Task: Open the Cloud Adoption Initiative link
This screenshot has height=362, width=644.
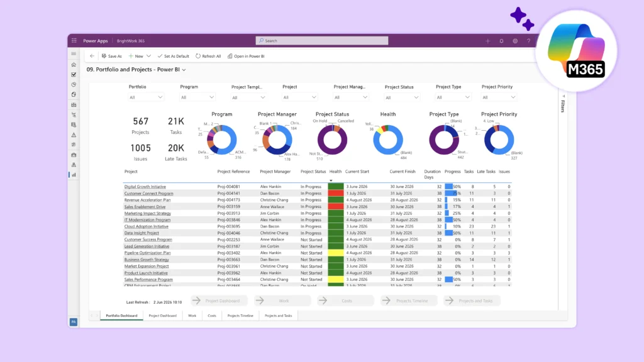Action: point(146,226)
